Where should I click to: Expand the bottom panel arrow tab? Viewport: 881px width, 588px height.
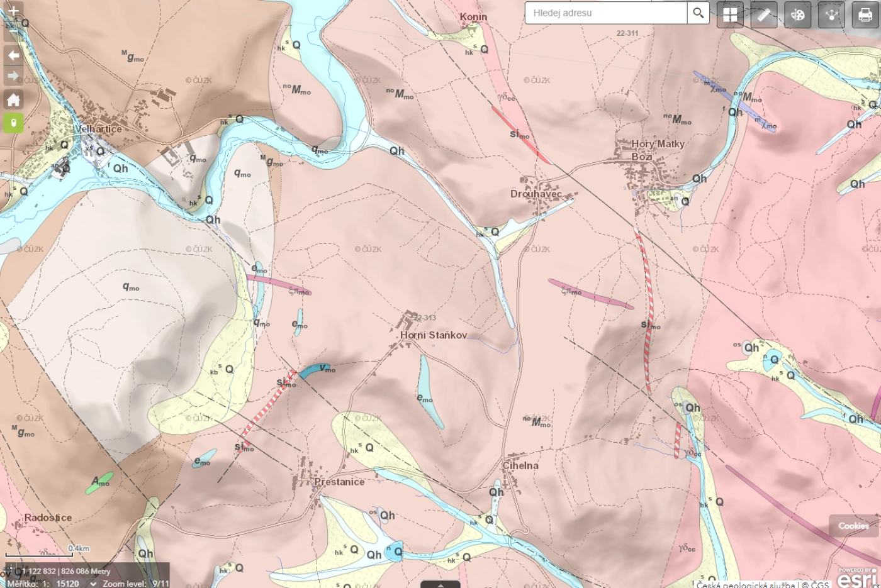[x=440, y=584]
